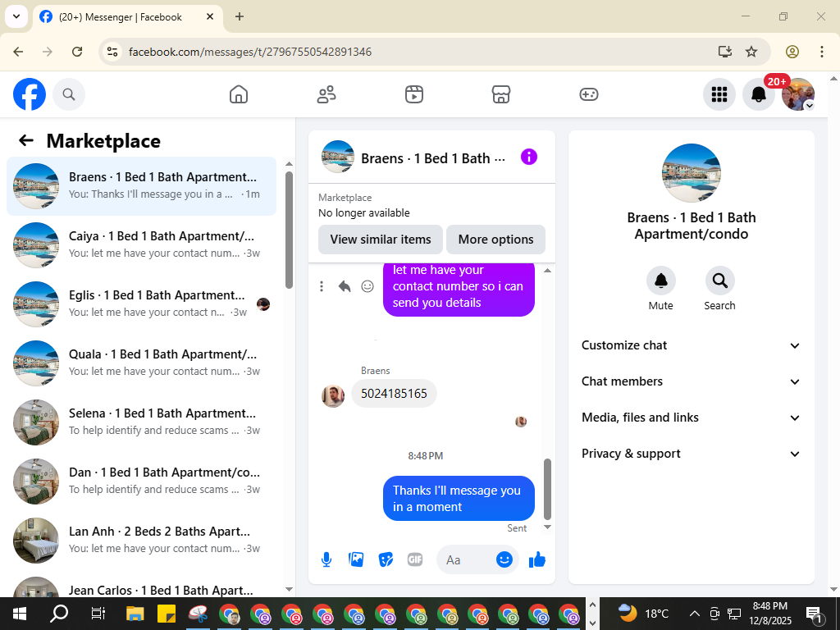Open the Video/Reels icon in top navigation
Viewport: 840px width, 630px height.
pyautogui.click(x=414, y=94)
